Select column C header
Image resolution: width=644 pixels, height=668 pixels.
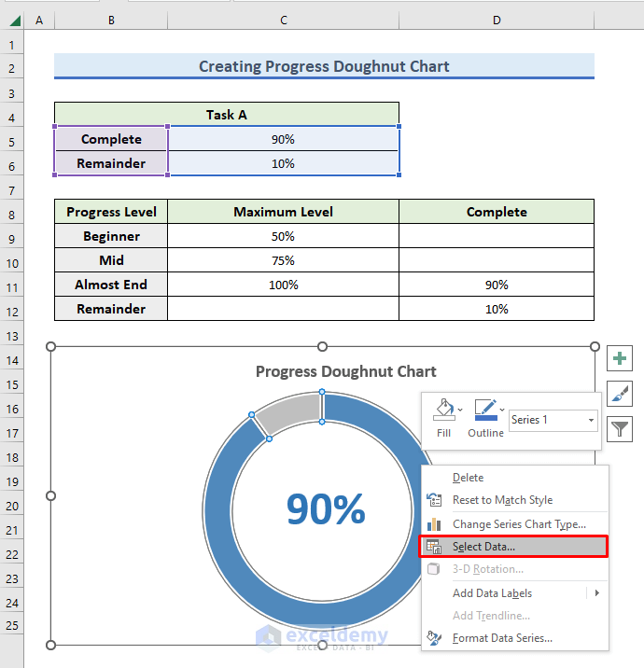click(284, 21)
